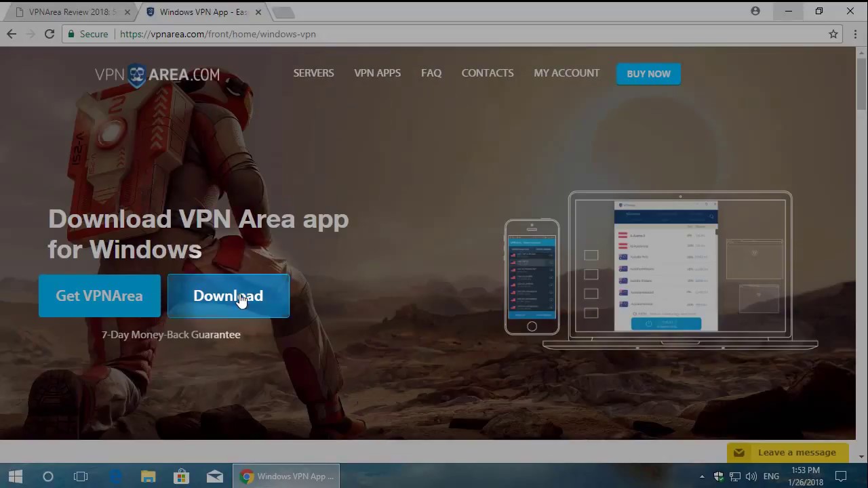Open the VPN APPS menu
868x488 pixels.
378,73
